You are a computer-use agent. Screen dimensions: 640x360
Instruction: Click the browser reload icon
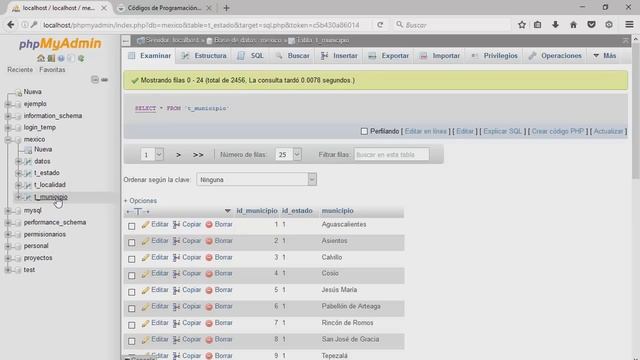click(x=380, y=25)
